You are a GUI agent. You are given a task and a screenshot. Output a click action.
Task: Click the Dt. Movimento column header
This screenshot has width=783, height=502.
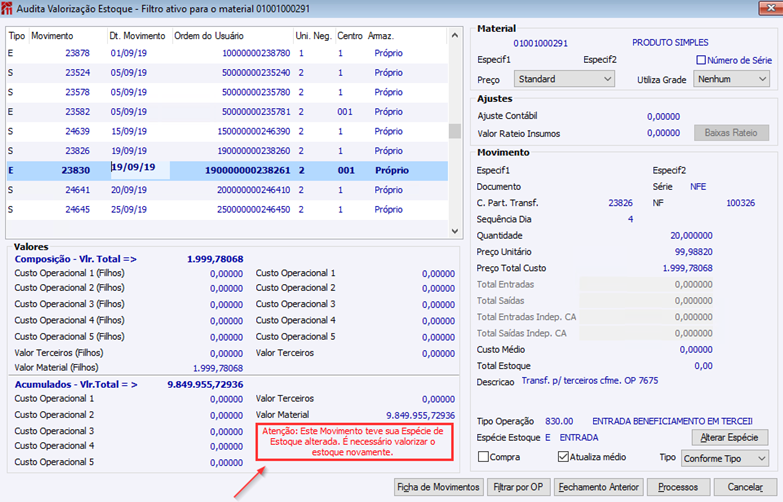click(138, 36)
